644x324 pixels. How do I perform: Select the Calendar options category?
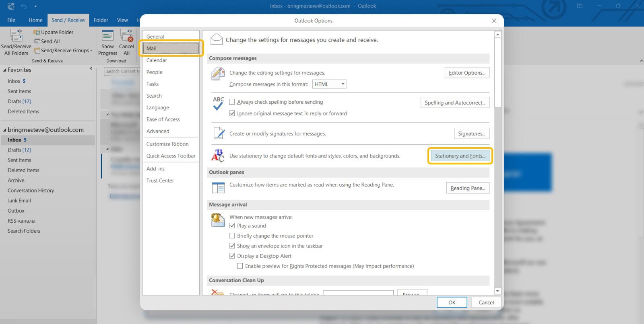171,60
